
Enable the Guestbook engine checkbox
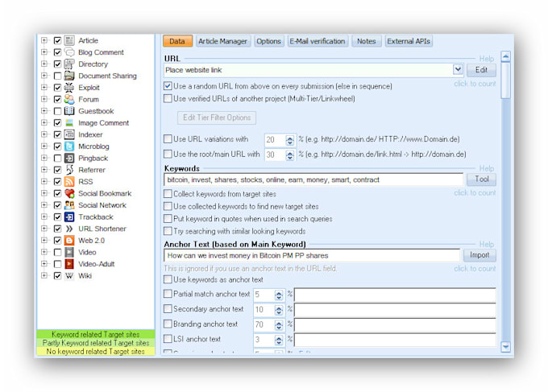click(58, 111)
